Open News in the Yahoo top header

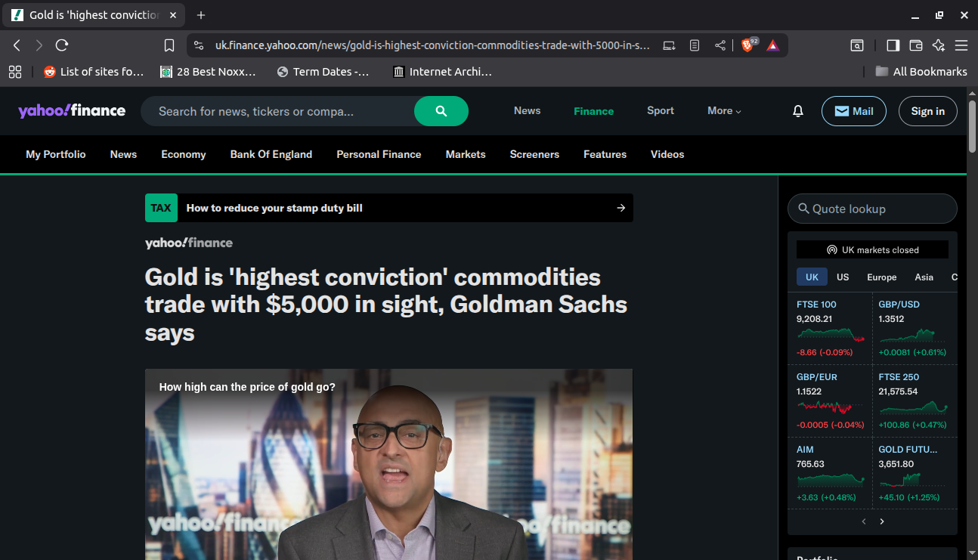527,111
